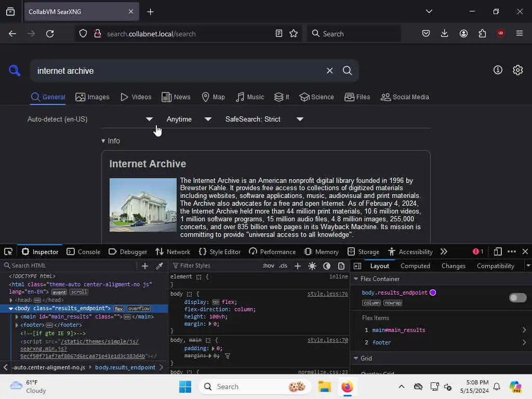Click the SearXNG logo icon
The width and height of the screenshot is (532, 399).
tap(15, 71)
